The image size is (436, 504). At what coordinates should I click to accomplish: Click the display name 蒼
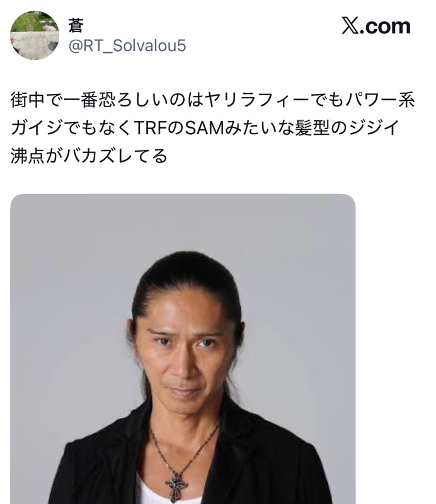76,25
